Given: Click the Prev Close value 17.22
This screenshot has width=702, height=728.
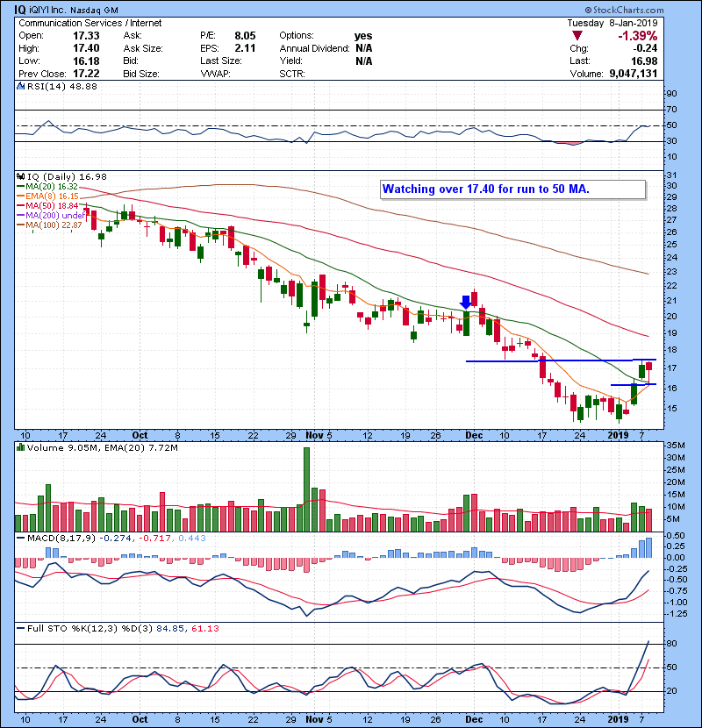Looking at the screenshot, I should point(86,74).
